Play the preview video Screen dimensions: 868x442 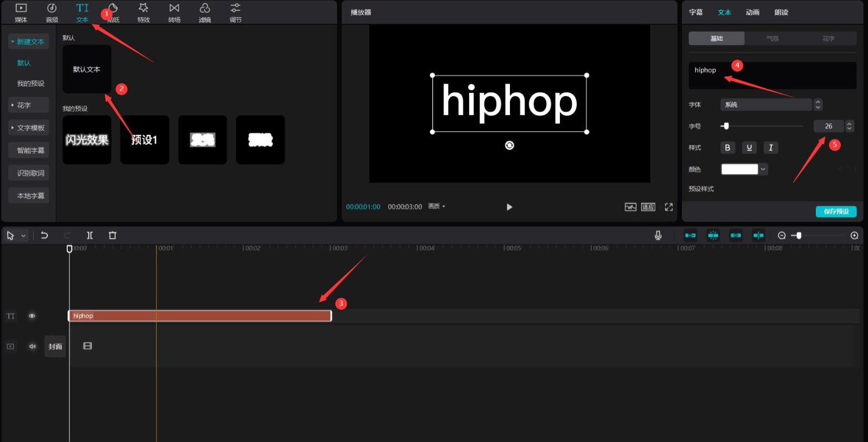pyautogui.click(x=509, y=207)
